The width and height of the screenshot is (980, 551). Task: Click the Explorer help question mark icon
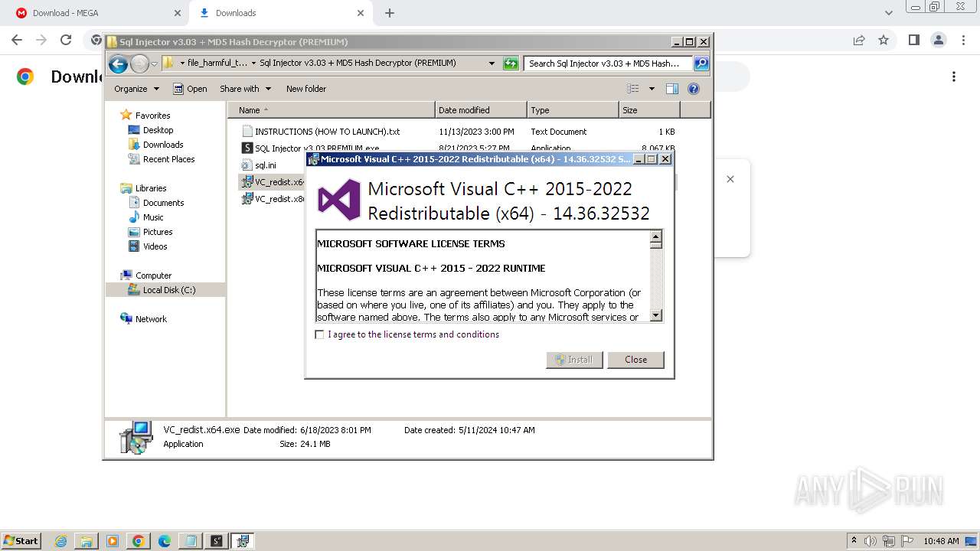(x=694, y=89)
